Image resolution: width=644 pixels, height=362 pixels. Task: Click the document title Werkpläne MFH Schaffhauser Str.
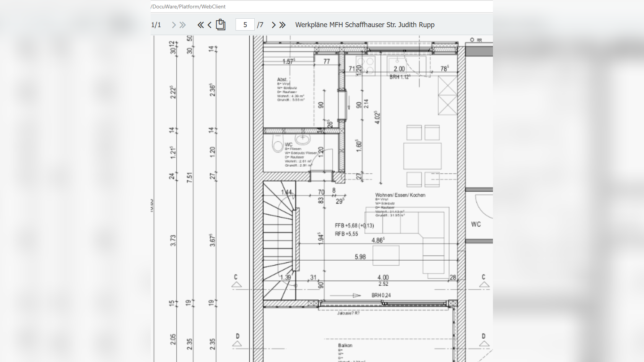[364, 25]
